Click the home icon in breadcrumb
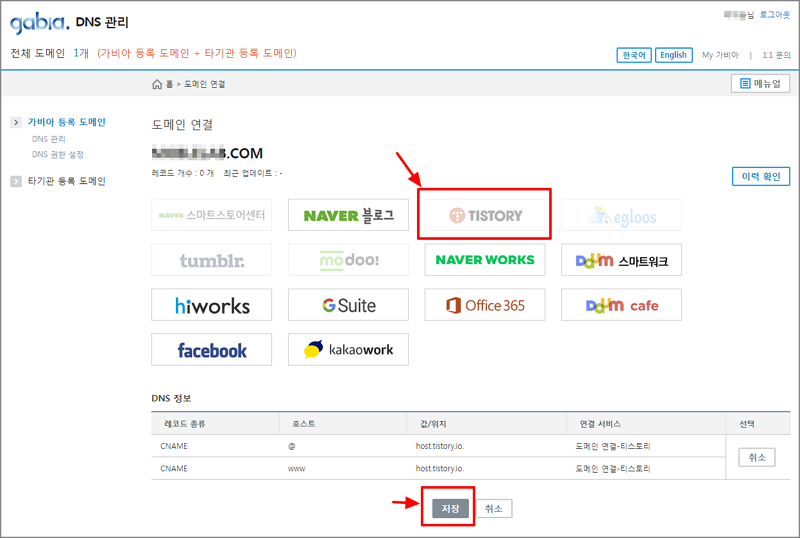 tap(157, 84)
